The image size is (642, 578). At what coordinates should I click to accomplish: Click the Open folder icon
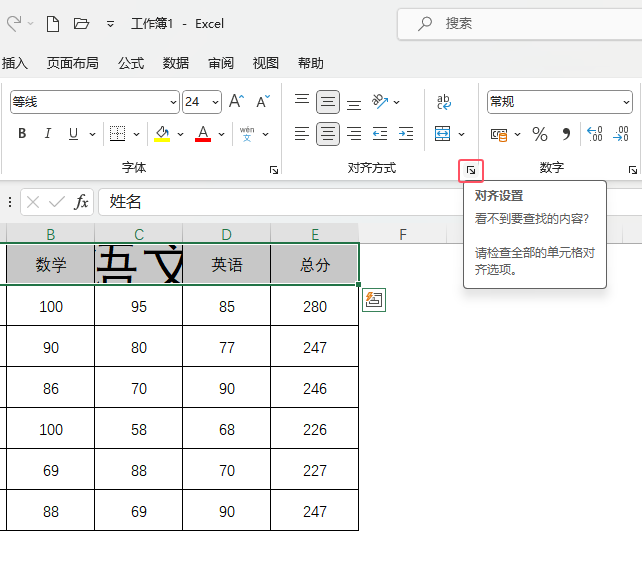coord(81,24)
